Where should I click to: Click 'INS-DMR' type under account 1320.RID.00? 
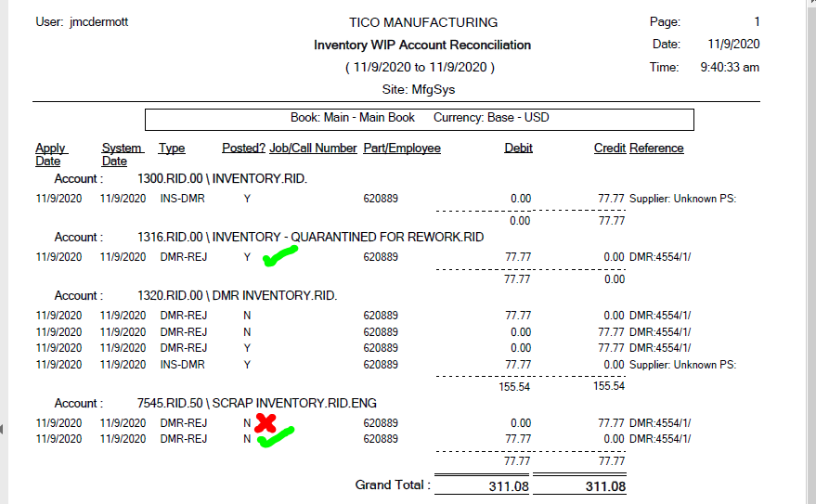click(182, 365)
